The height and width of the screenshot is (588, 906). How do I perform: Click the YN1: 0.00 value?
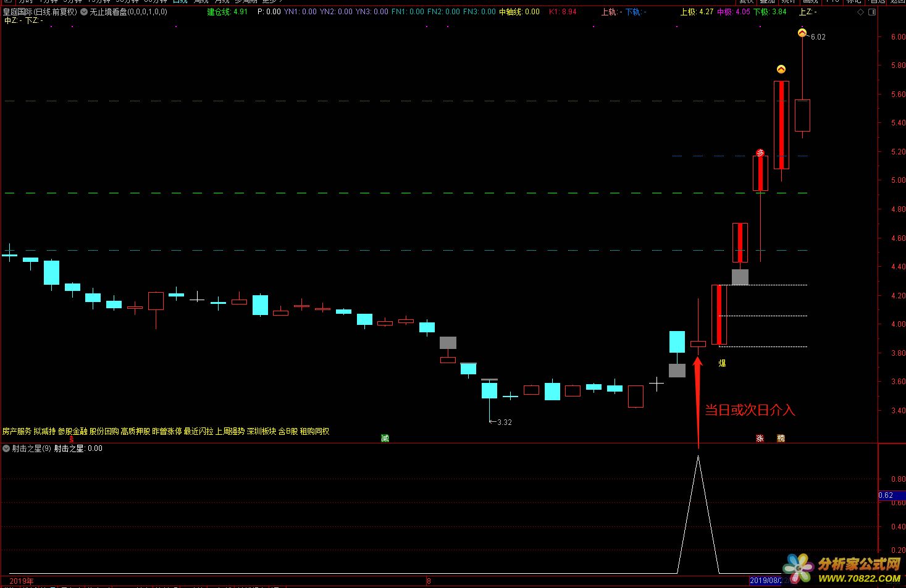[300, 12]
